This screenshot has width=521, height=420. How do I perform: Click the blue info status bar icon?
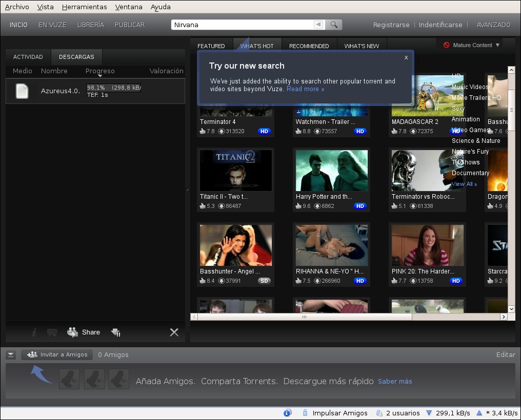287,413
